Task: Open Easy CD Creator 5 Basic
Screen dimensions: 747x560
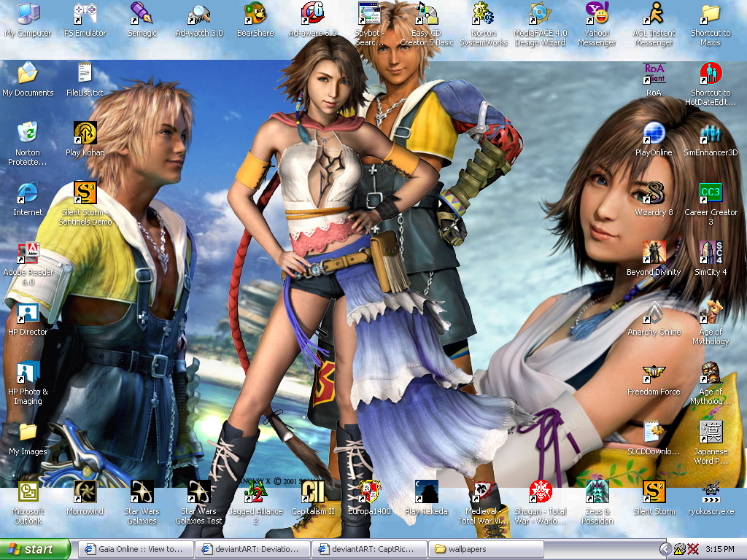Action: point(426,24)
